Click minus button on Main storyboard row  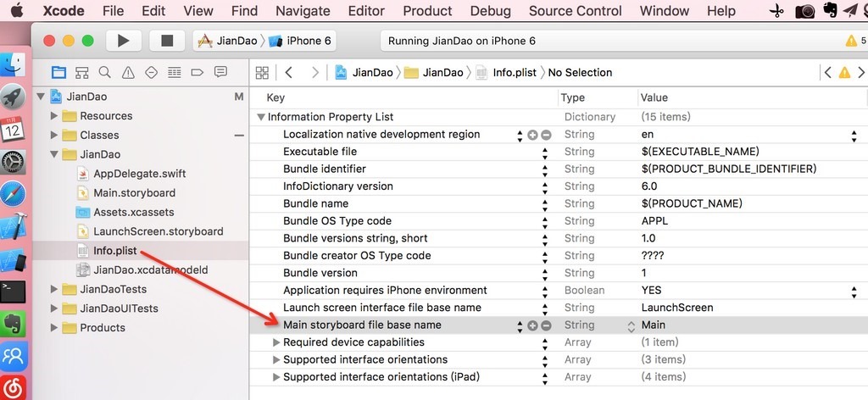[546, 325]
